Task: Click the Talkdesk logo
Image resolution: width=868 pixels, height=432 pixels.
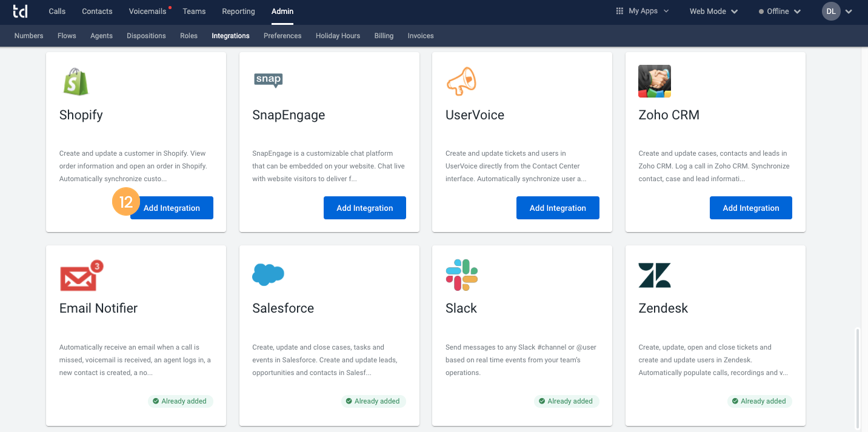Action: tap(20, 10)
